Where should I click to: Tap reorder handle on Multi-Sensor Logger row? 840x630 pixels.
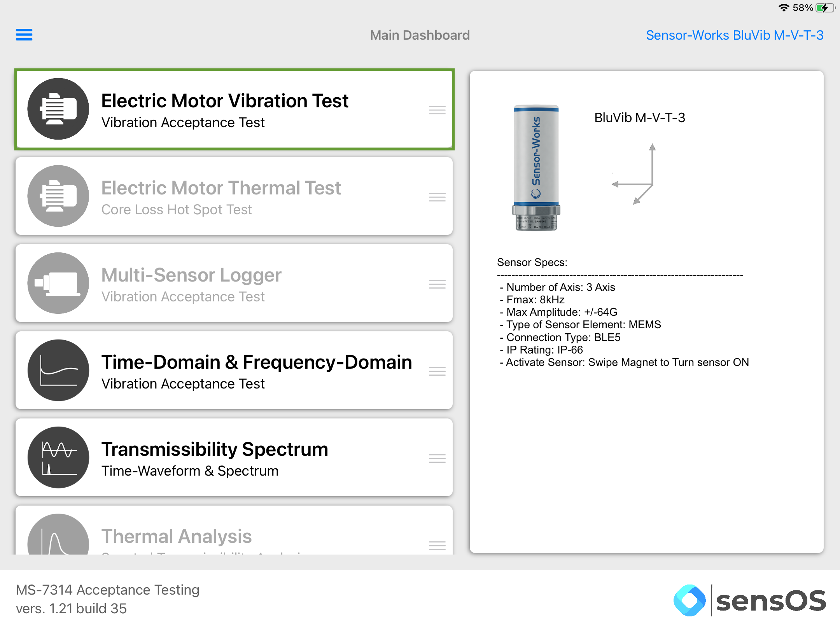tap(437, 284)
